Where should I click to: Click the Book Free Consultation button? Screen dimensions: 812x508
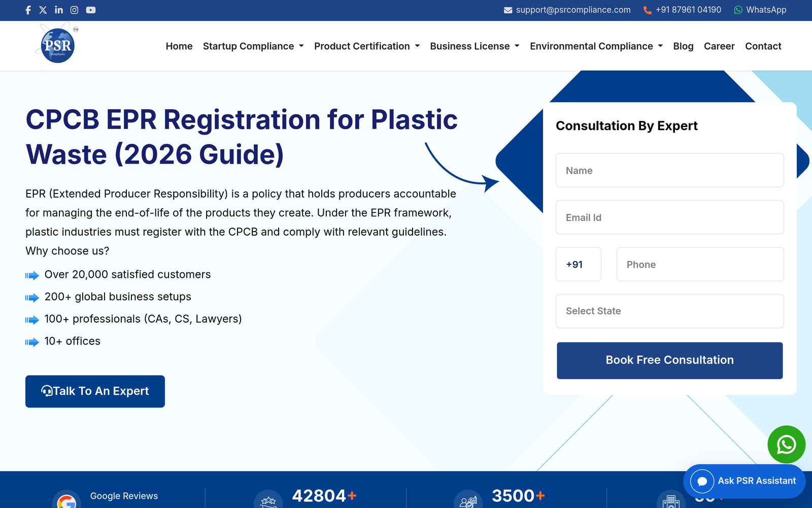[x=670, y=360]
